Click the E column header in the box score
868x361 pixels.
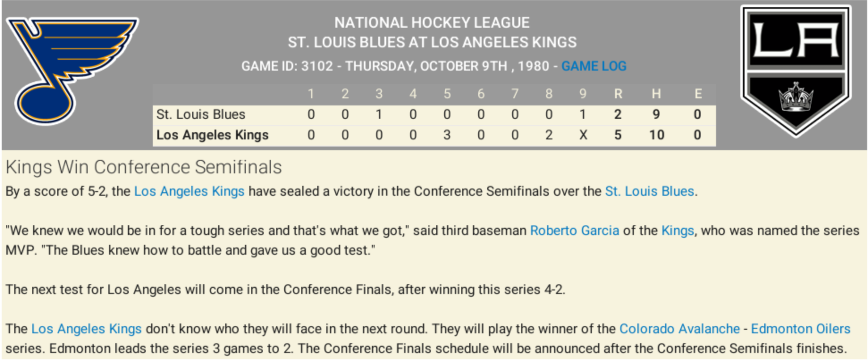pyautogui.click(x=698, y=94)
